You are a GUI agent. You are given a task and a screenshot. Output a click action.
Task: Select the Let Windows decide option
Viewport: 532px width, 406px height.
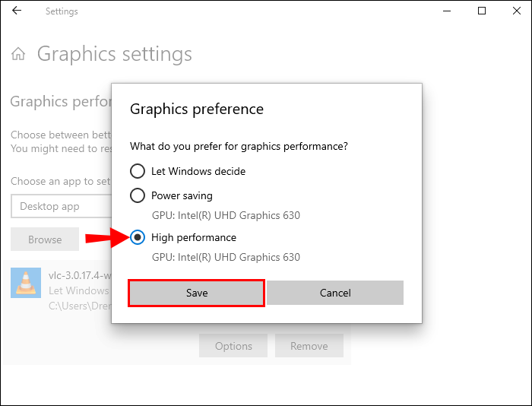pyautogui.click(x=138, y=171)
